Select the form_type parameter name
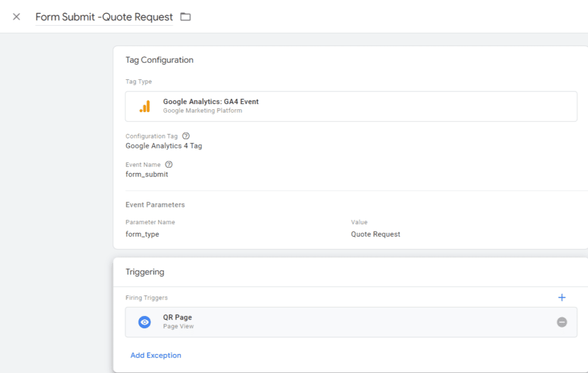588x373 pixels. click(x=142, y=234)
